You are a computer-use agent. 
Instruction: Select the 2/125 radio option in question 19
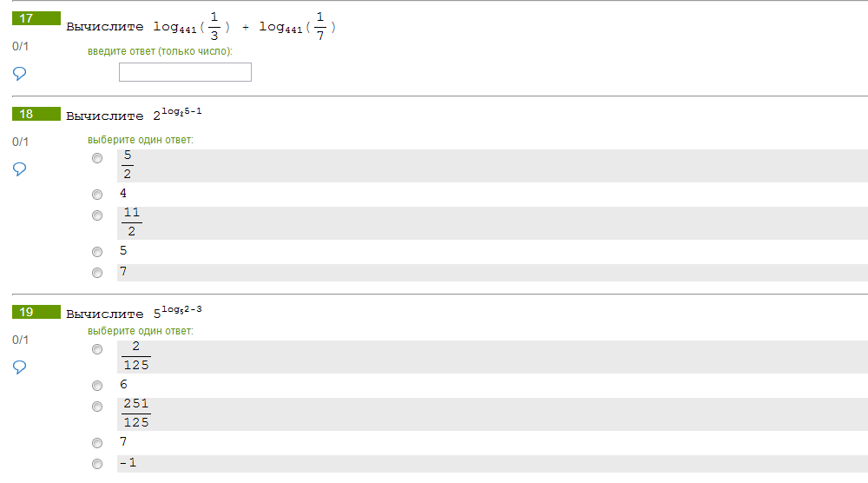[97, 349]
